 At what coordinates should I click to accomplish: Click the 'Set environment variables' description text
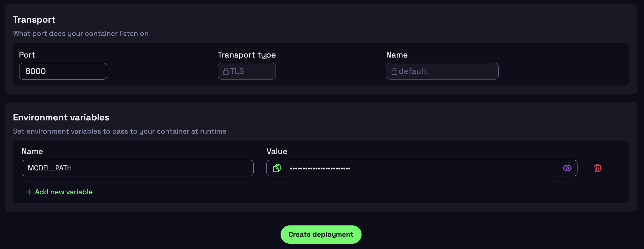pos(120,131)
